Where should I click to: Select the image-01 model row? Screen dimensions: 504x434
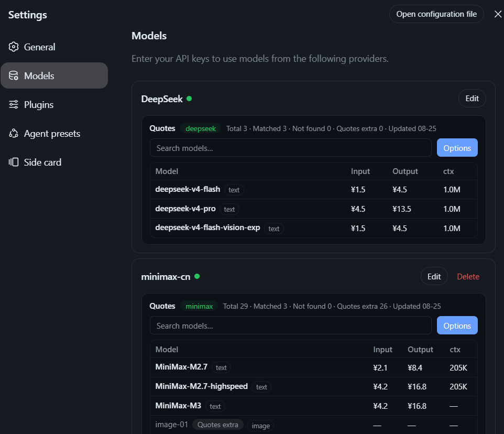click(314, 425)
